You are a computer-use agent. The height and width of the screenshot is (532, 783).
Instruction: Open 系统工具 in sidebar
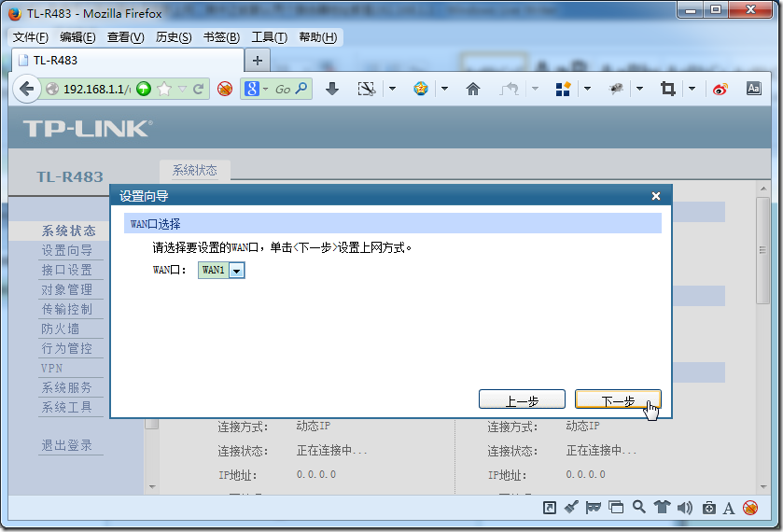click(x=67, y=407)
